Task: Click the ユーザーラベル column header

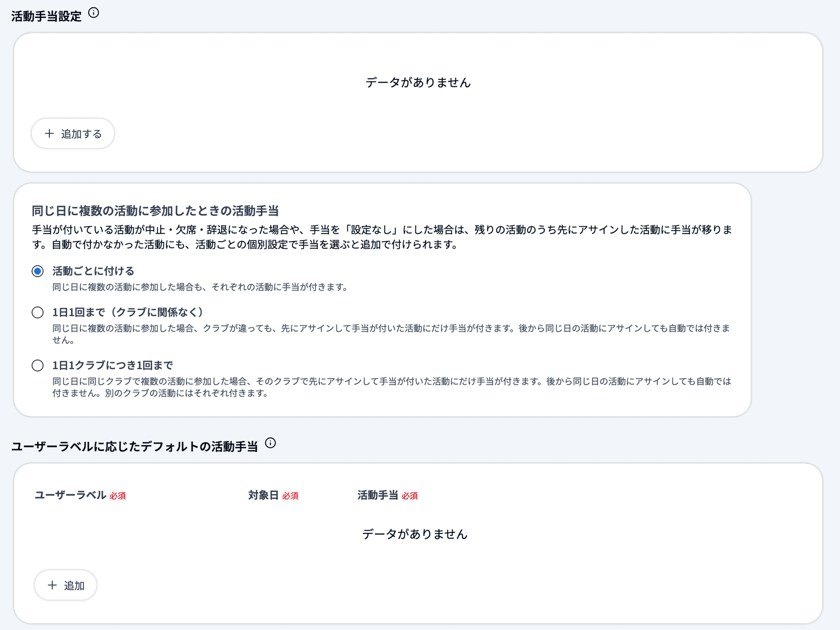Action: tap(70, 495)
